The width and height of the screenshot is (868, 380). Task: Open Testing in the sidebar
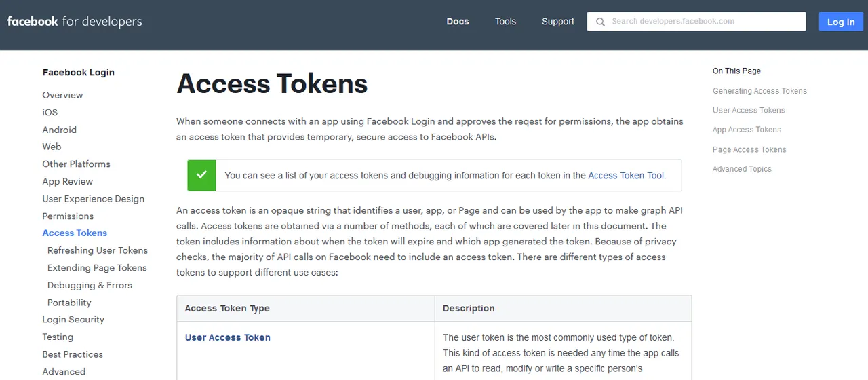coord(58,337)
